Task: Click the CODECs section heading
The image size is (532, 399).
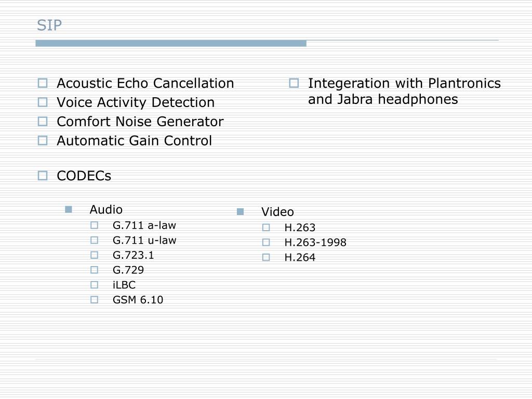Action: click(x=84, y=176)
